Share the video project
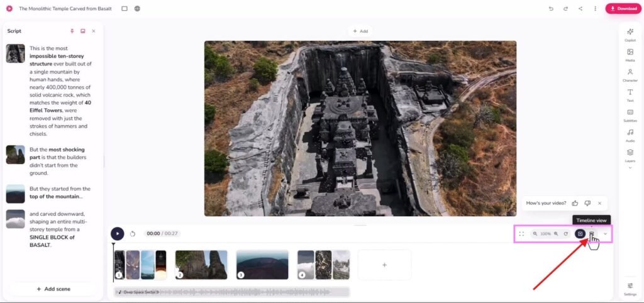Image resolution: width=644 pixels, height=303 pixels. pos(580,8)
